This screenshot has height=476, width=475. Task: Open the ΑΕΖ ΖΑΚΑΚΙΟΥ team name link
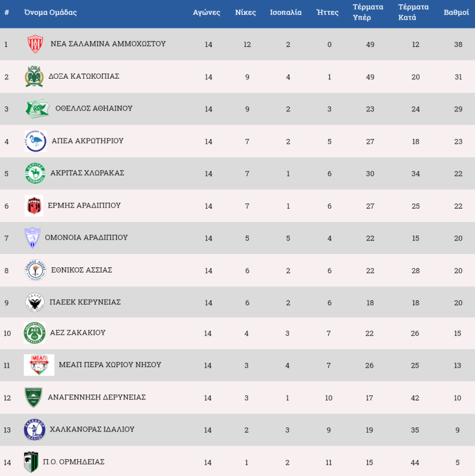[78, 332]
